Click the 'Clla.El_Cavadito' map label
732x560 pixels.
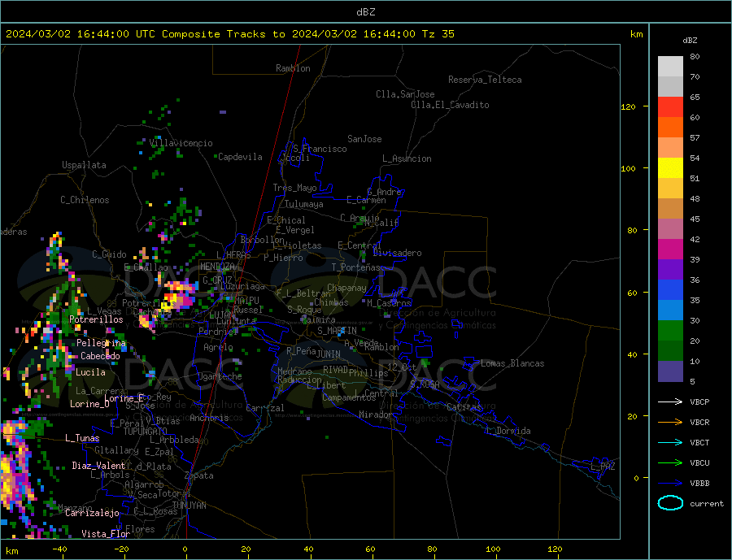point(450,105)
